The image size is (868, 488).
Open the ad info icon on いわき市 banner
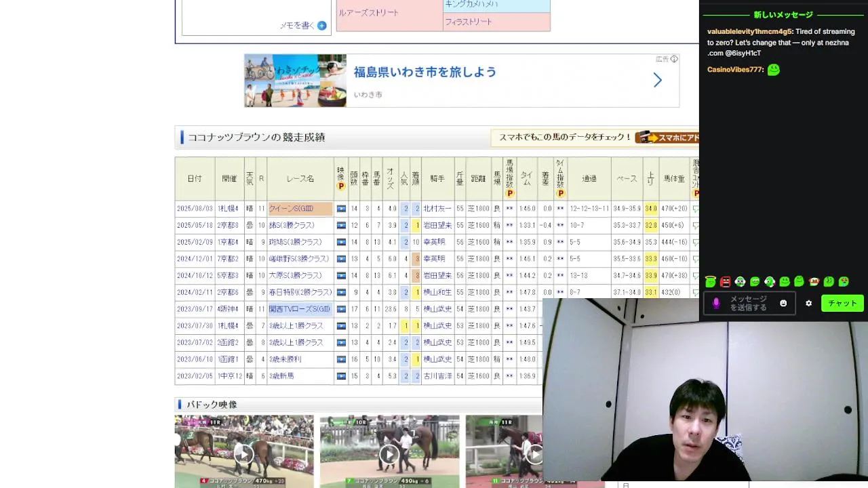tap(674, 59)
